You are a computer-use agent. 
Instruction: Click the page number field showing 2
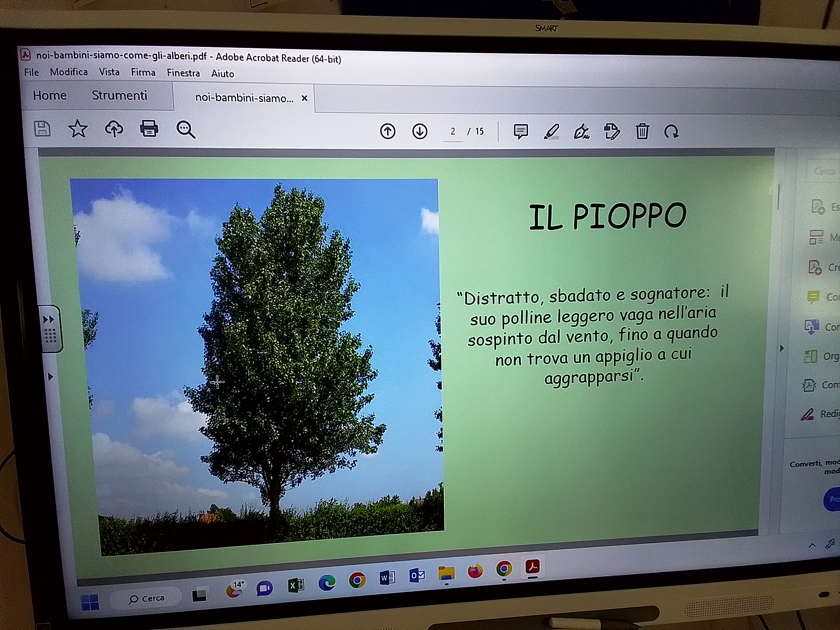click(453, 132)
